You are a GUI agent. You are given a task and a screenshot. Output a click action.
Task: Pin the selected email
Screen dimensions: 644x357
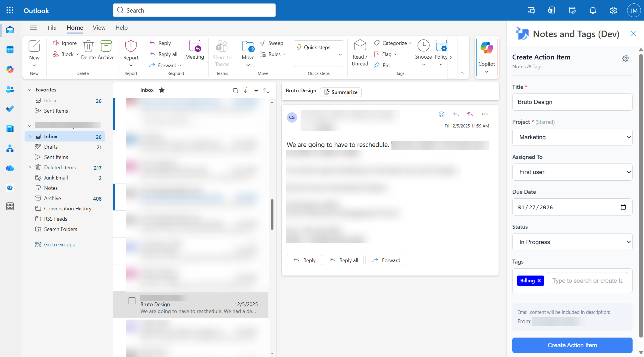[x=382, y=65]
